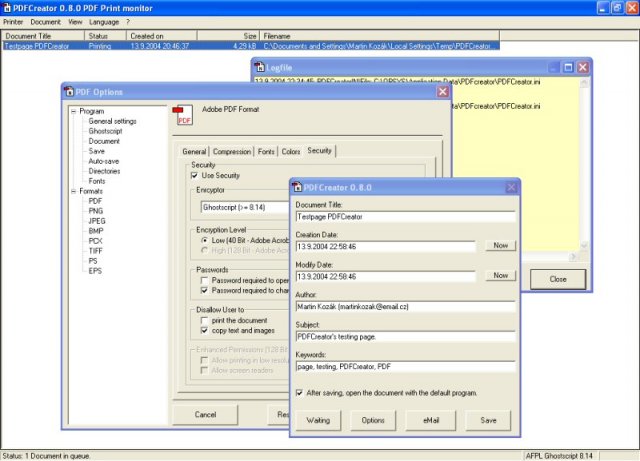
Task: Click the PDF Print monitor title bar icon
Action: click(7, 7)
